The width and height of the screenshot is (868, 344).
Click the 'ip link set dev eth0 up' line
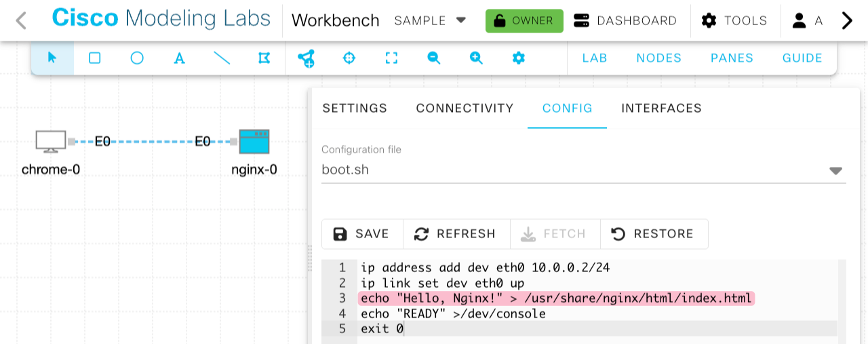tap(442, 283)
